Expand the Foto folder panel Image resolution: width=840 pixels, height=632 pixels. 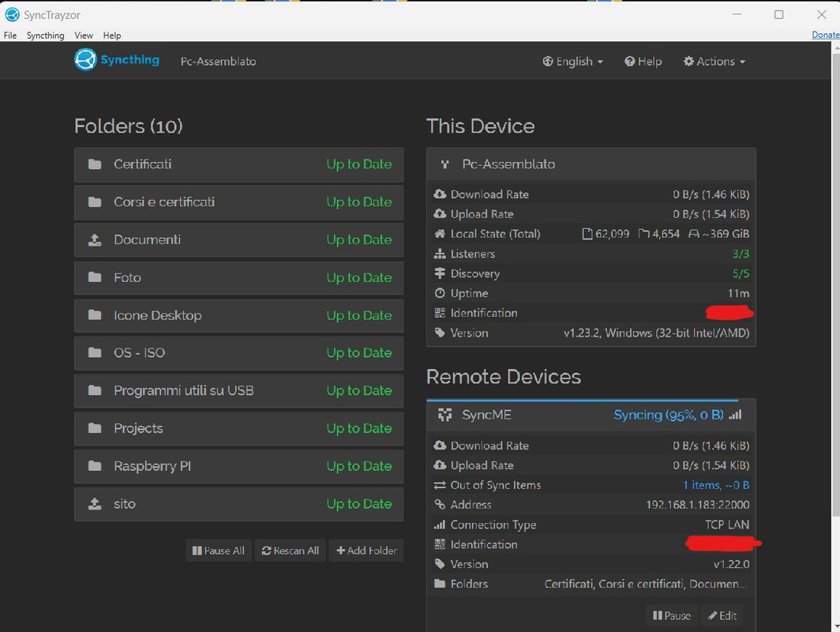239,277
